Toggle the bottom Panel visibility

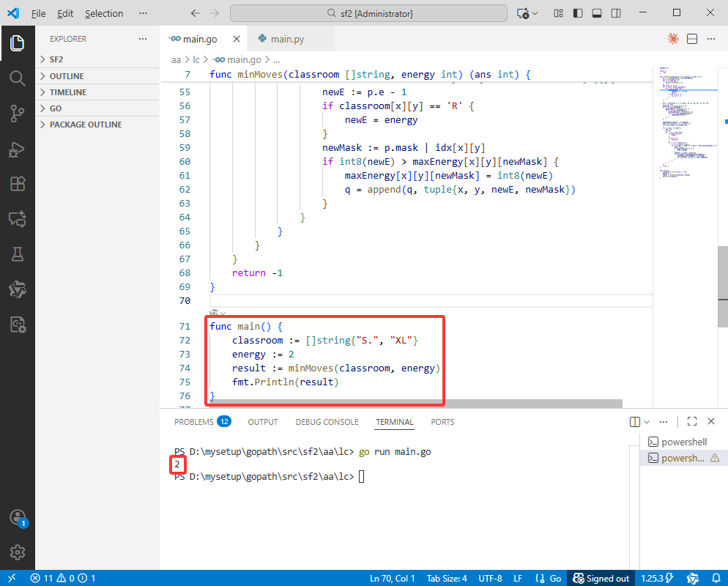[597, 13]
